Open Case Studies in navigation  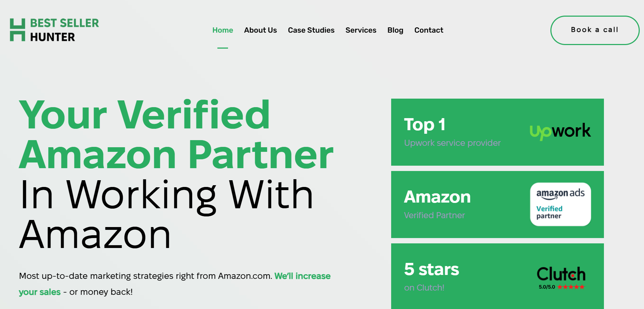click(x=311, y=30)
